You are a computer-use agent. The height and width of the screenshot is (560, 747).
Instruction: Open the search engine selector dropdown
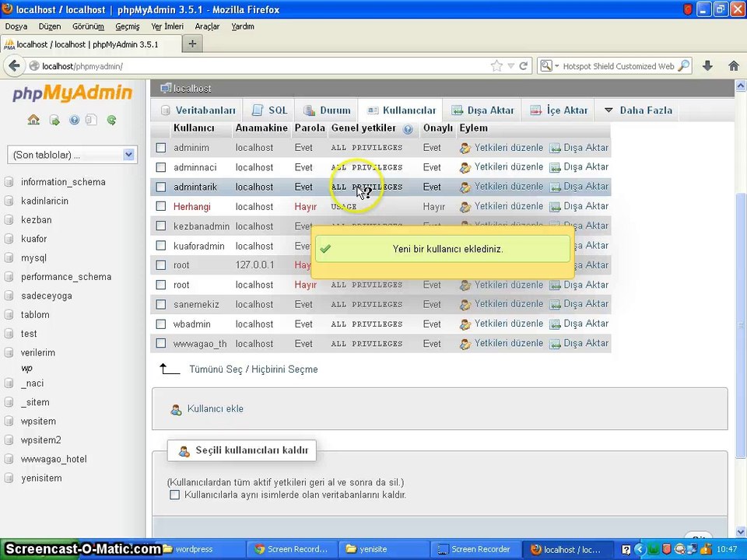click(549, 65)
